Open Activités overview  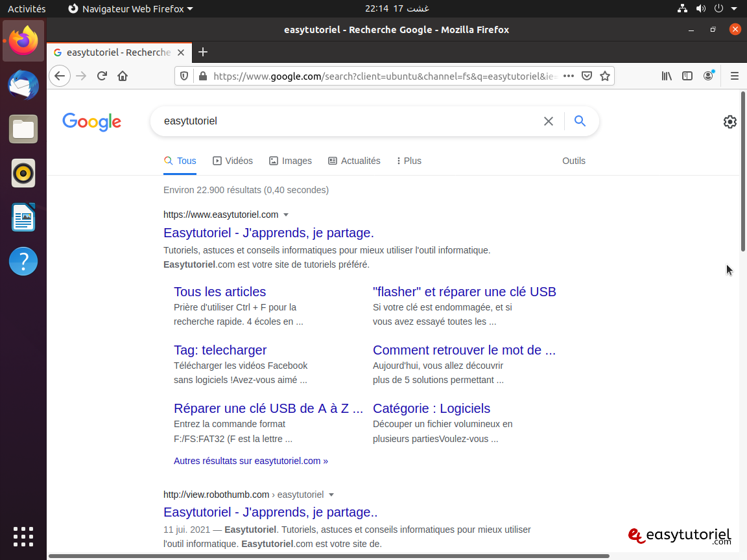(x=27, y=8)
